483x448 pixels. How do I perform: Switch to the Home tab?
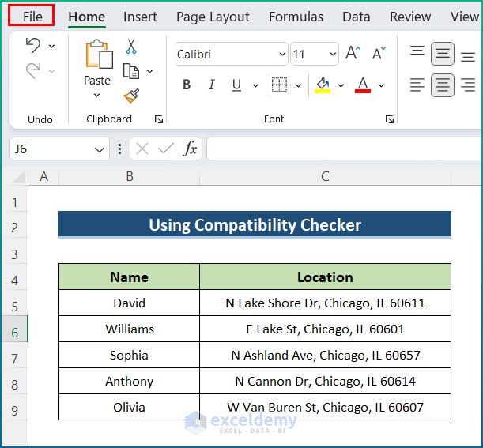[x=86, y=17]
